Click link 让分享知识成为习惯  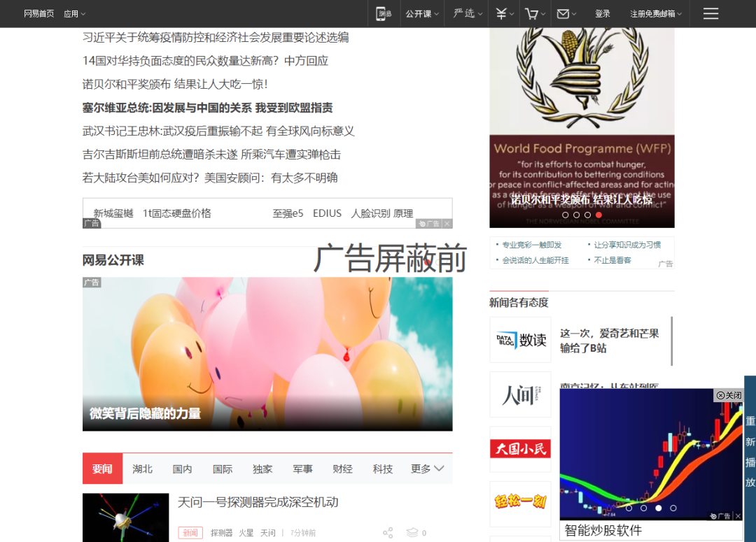tap(627, 245)
